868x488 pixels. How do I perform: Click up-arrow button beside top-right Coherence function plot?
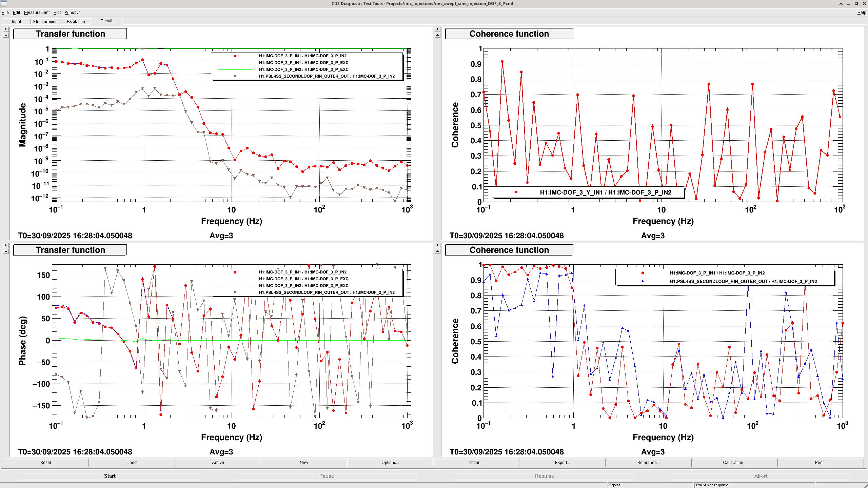click(x=437, y=35)
